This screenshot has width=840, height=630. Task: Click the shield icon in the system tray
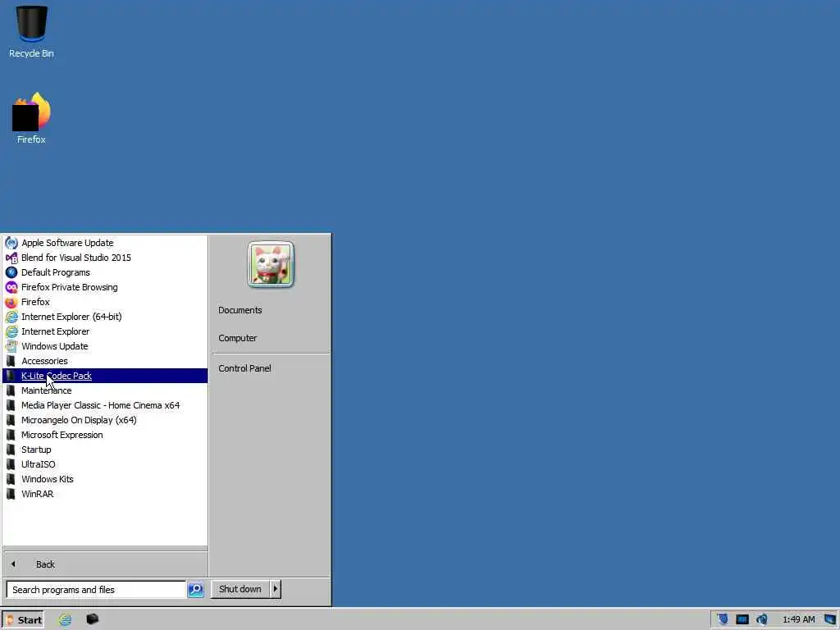tap(722, 619)
